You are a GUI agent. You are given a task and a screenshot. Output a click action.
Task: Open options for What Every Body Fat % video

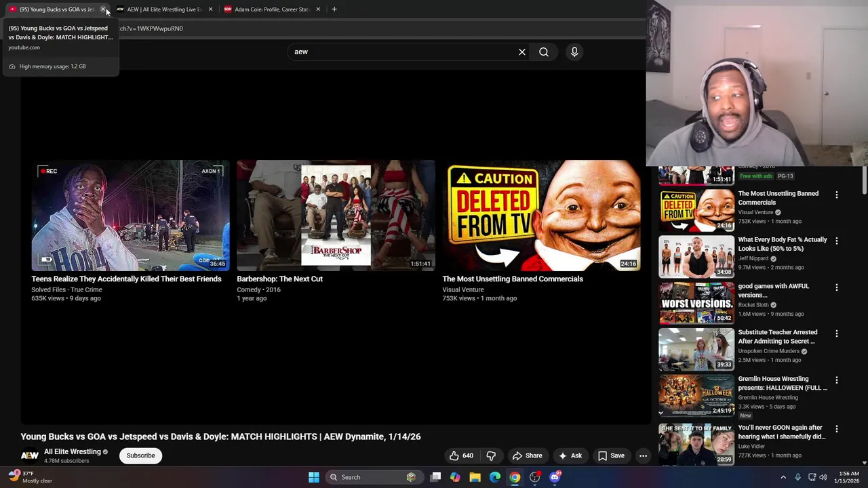tap(836, 241)
